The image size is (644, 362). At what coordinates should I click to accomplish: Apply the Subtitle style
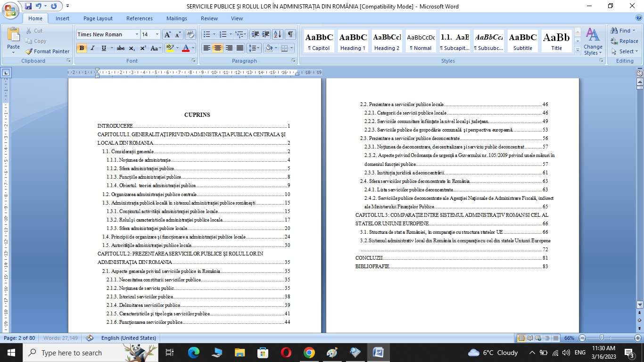coord(523,41)
